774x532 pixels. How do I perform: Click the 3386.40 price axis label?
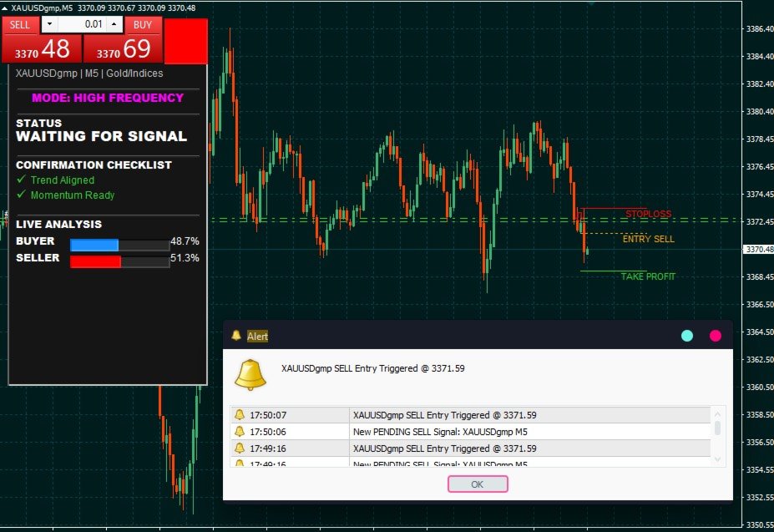pos(760,28)
